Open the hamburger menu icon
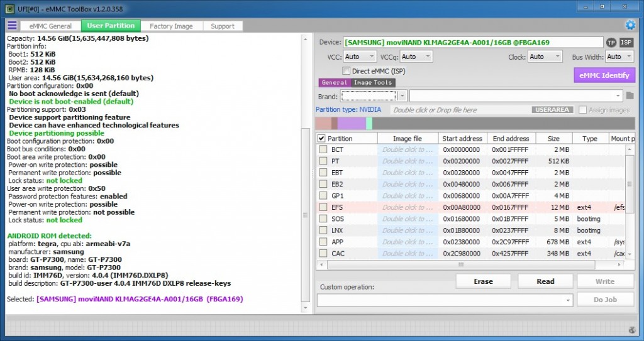The width and height of the screenshot is (644, 341). (13, 26)
